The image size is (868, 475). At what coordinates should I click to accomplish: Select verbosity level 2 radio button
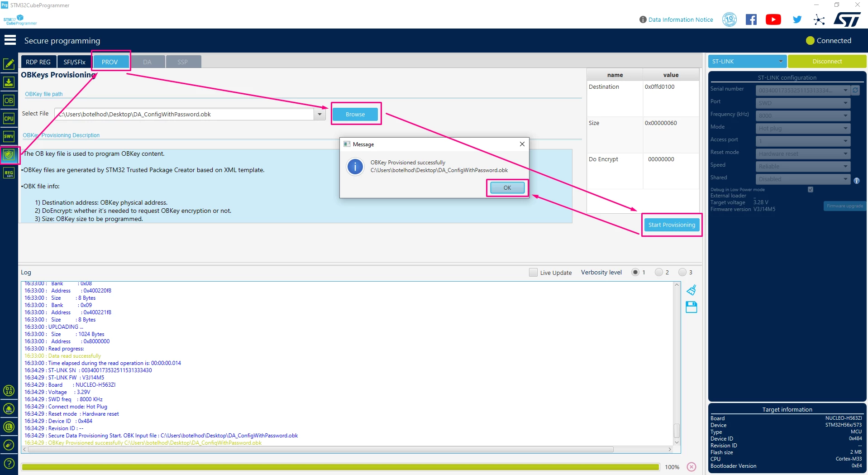pyautogui.click(x=659, y=272)
